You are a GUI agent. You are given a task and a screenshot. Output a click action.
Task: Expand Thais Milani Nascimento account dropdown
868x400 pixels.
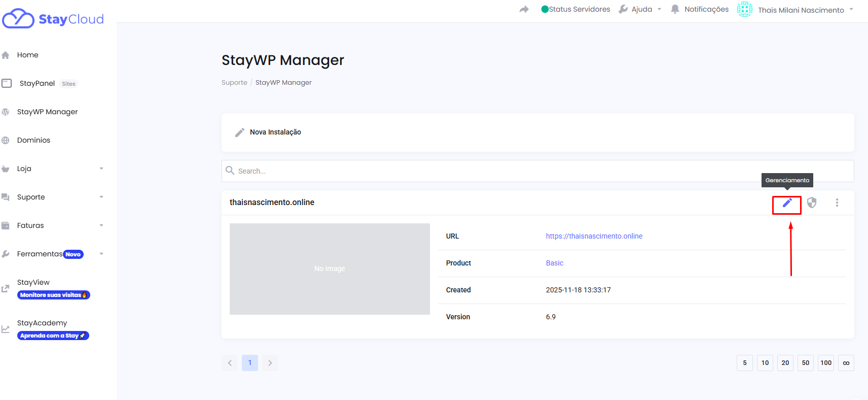coord(851,9)
